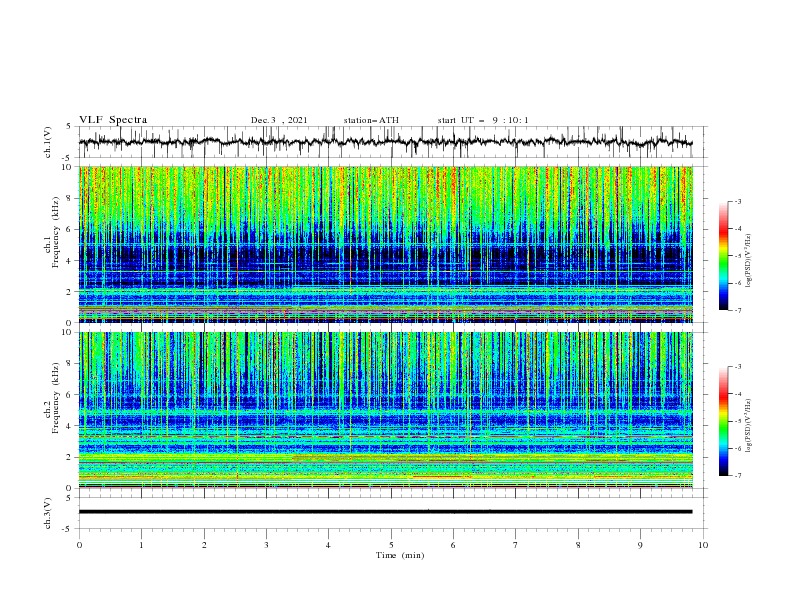
Task: Click the time axis tick label '10'
Action: tap(703, 545)
